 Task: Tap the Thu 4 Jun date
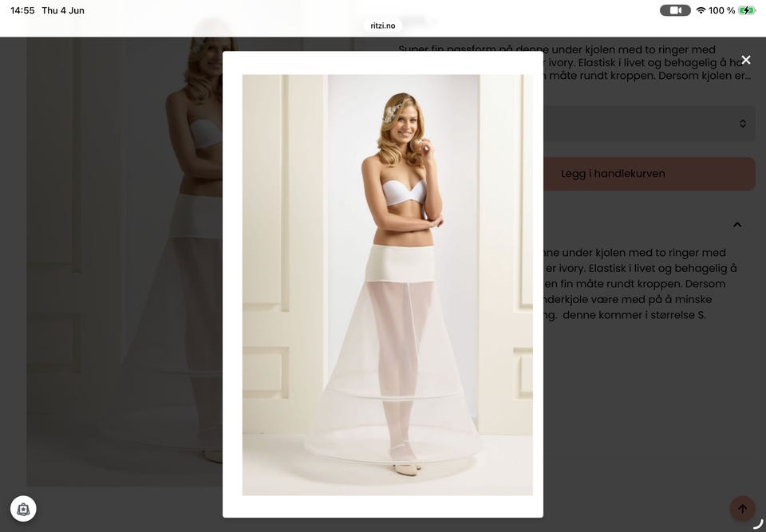click(x=63, y=10)
